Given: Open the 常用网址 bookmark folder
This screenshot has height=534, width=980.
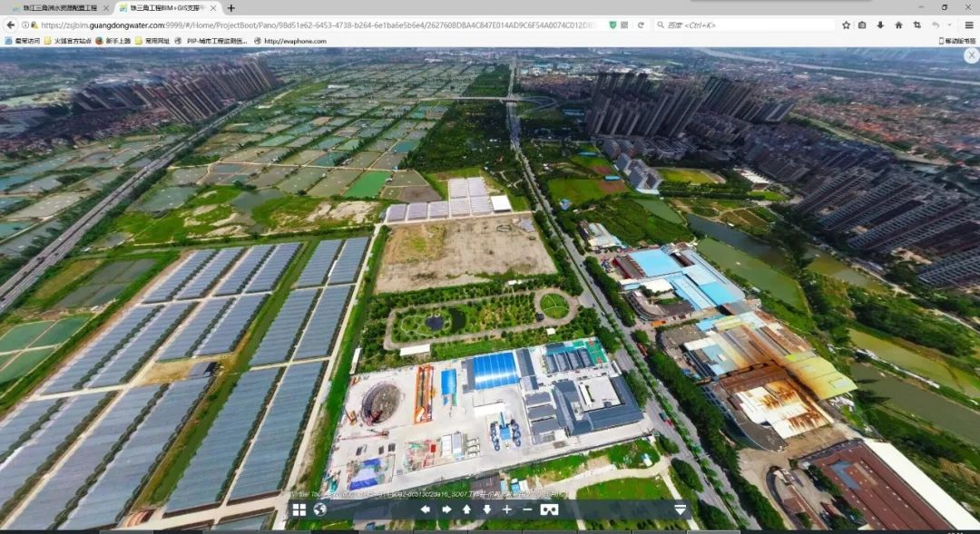Looking at the screenshot, I should point(152,41).
